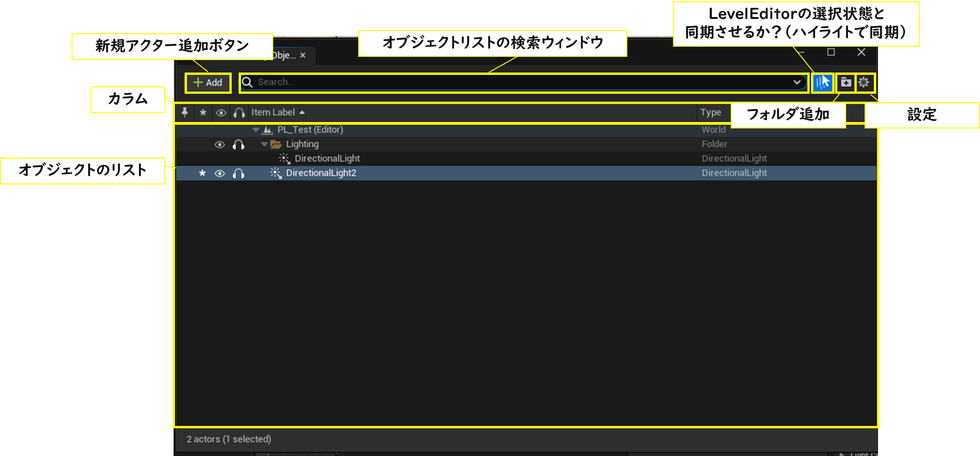Click the pin column header icon
The height and width of the screenshot is (456, 980).
point(185,113)
